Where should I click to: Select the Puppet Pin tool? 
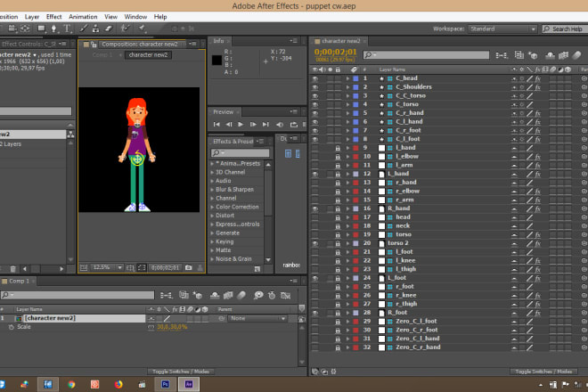143,29
